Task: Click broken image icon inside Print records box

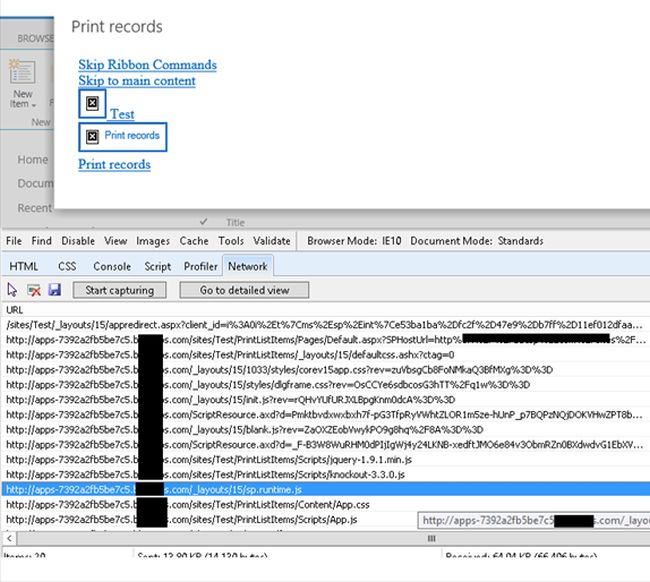Action: tap(92, 136)
